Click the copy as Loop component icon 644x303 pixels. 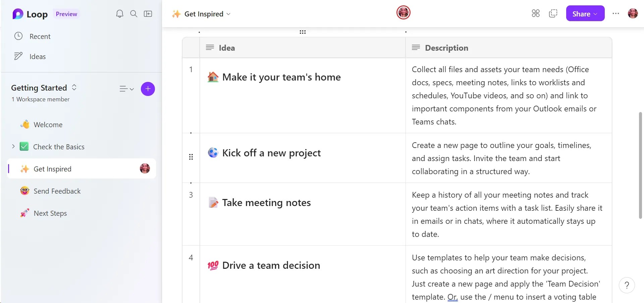pyautogui.click(x=553, y=13)
